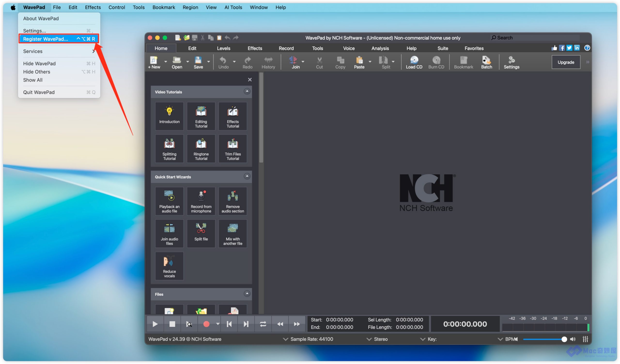The height and width of the screenshot is (364, 620).
Task: Choose About WavePad from the menu
Action: (x=59, y=18)
